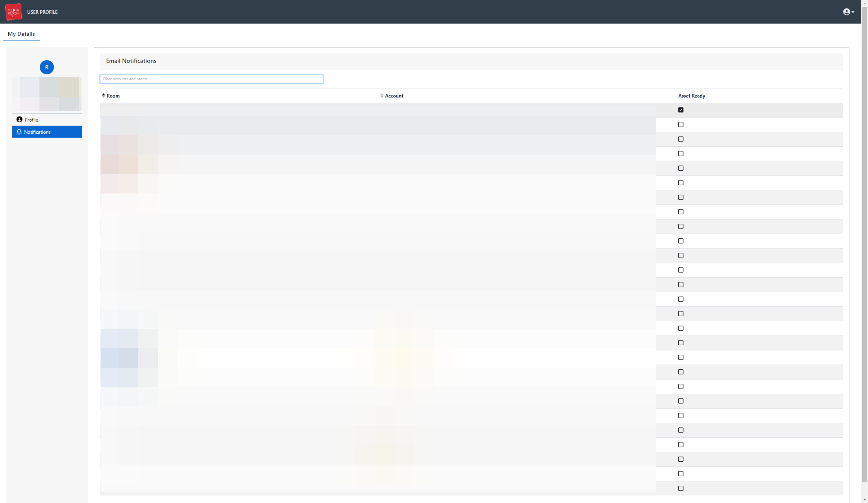Click the scrollbar down arrow
868x503 pixels.
[x=864, y=500]
